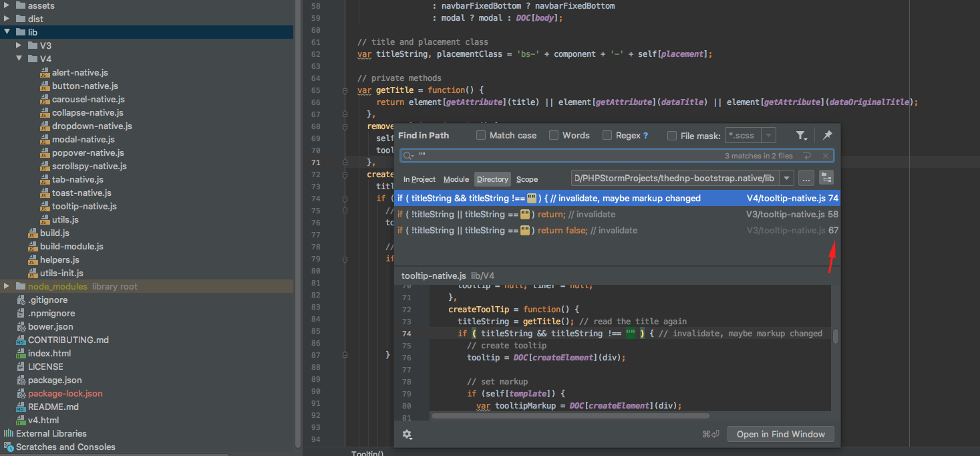Open modal-native.js file
Viewport: 980px width, 456px height.
pos(84,139)
